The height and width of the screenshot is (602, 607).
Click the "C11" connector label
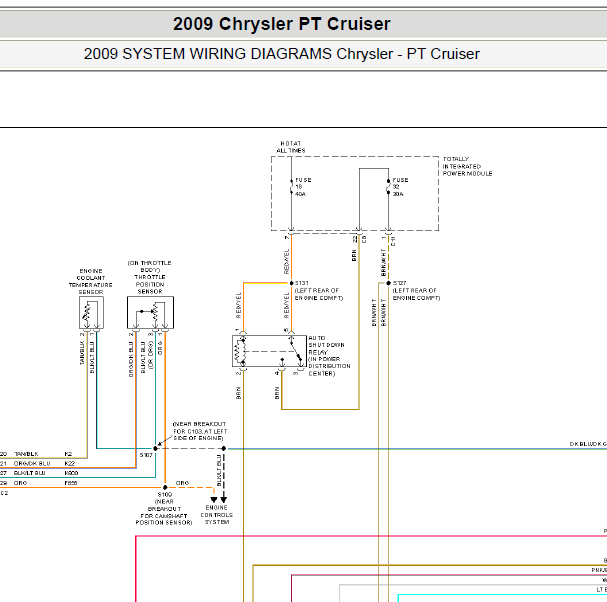pos(393,241)
